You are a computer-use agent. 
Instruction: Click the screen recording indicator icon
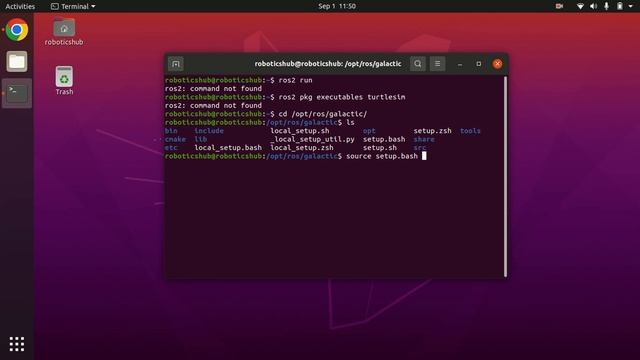[559, 6]
